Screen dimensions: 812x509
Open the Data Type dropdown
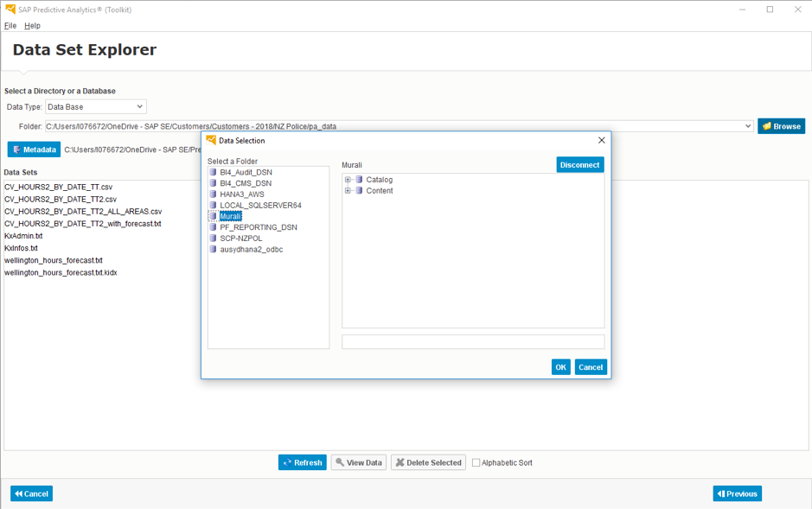(139, 107)
